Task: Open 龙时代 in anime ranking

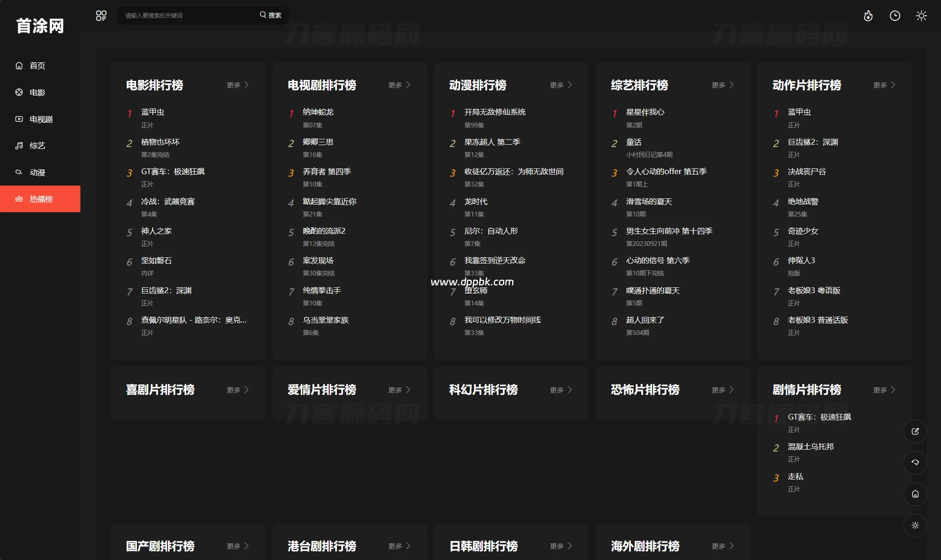Action: 476,202
